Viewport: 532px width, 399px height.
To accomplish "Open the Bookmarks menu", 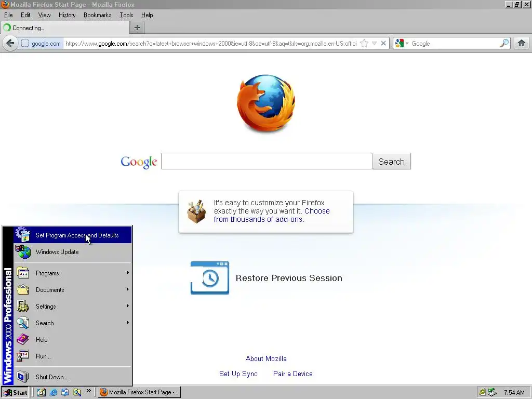I will [x=97, y=15].
